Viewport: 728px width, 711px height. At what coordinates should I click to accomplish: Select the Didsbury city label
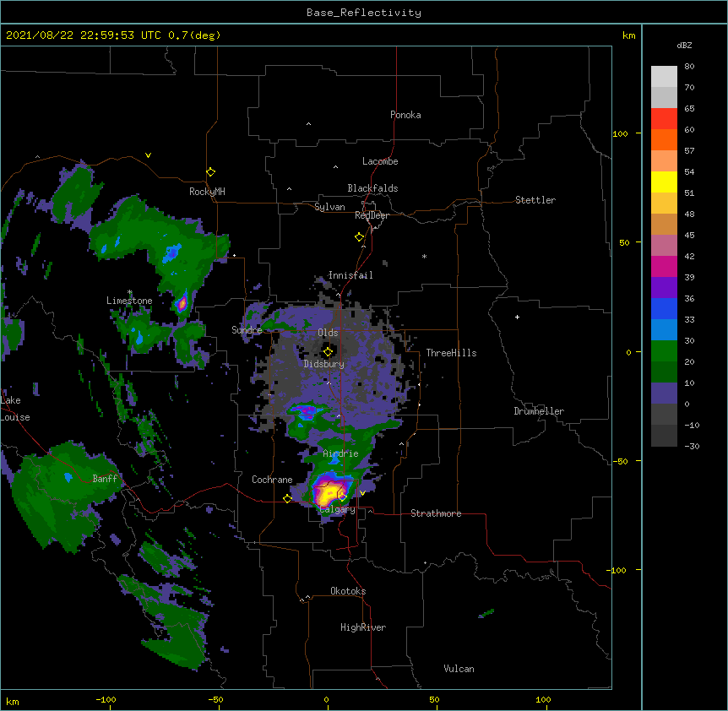[x=324, y=364]
